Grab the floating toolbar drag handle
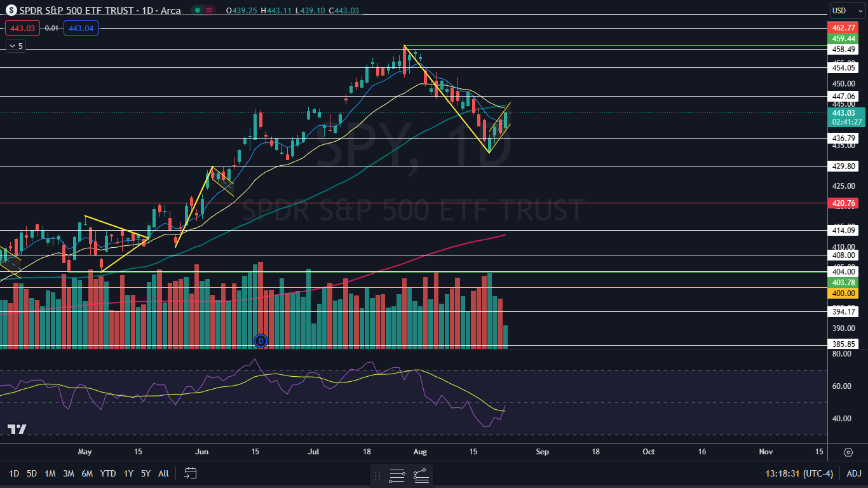 (377, 475)
